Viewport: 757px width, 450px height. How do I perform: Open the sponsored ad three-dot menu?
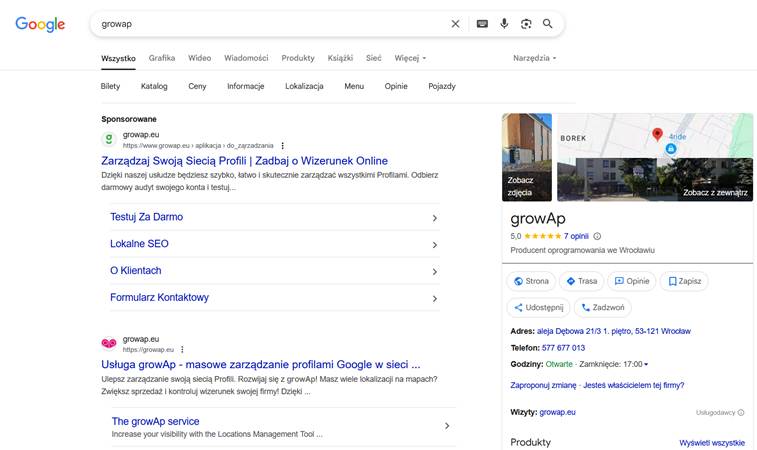(x=282, y=146)
